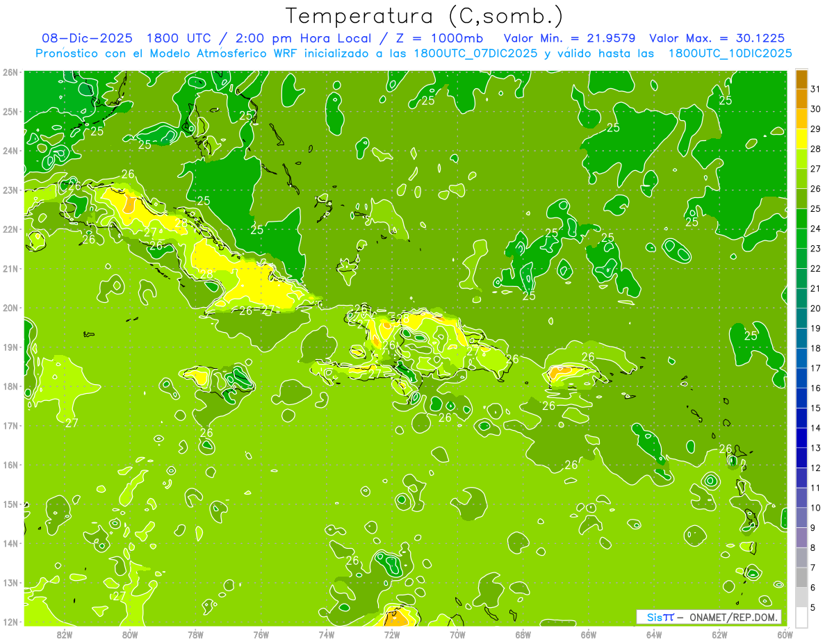This screenshot has width=834, height=644.
Task: Click the 64W longitude axis label
Action: click(654, 634)
